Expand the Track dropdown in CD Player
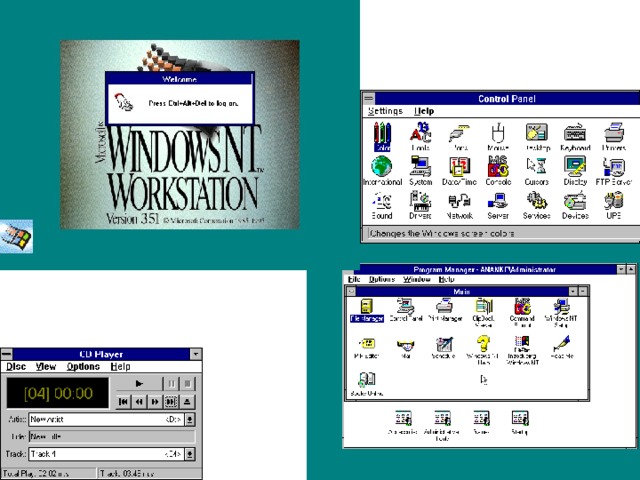This screenshot has height=480, width=640. click(x=190, y=454)
